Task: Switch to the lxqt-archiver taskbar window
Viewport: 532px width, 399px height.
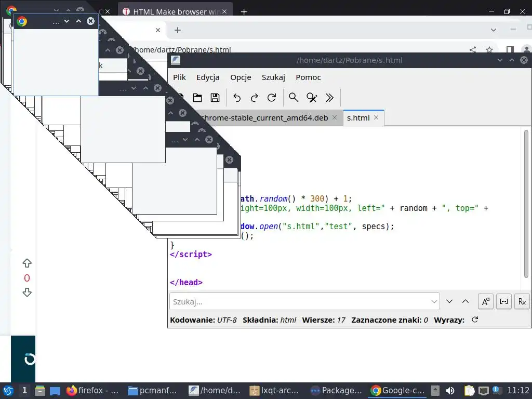Action: (x=274, y=391)
